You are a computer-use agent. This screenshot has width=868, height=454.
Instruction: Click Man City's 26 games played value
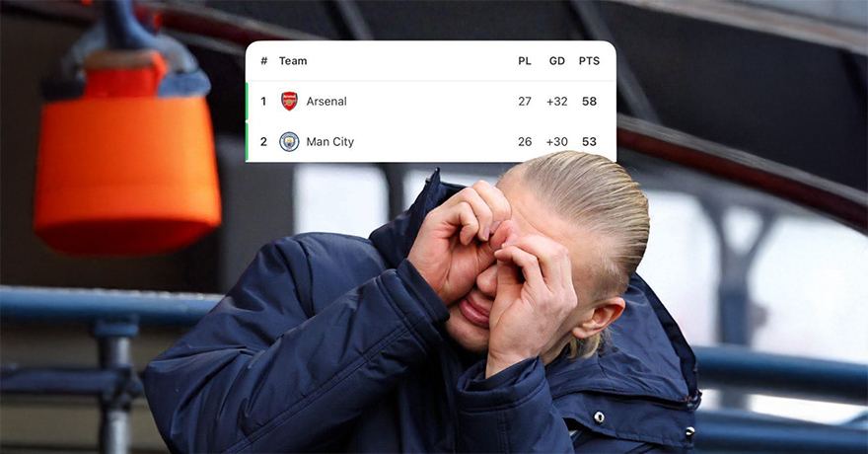pyautogui.click(x=525, y=142)
